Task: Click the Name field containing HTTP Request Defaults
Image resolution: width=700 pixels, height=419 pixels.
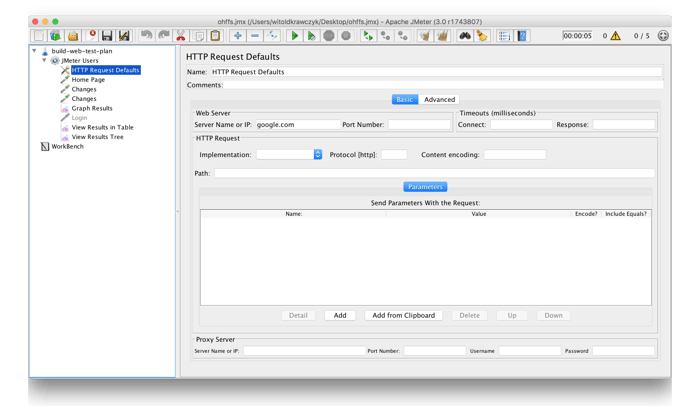Action: pos(436,72)
